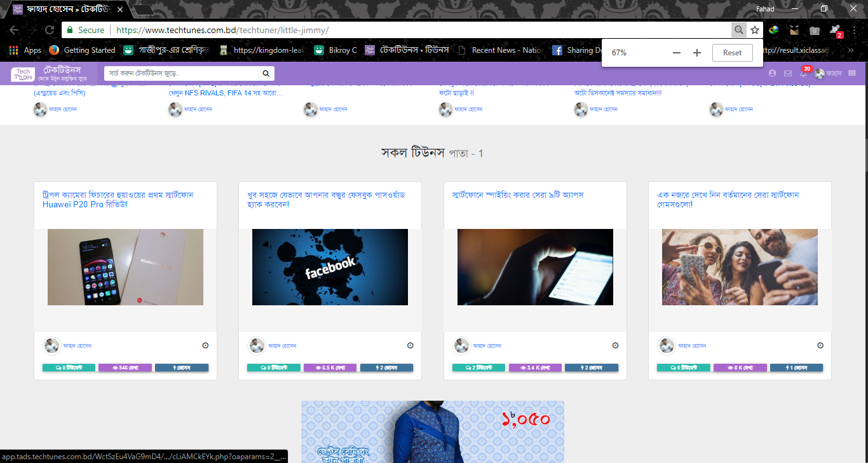Image resolution: width=868 pixels, height=463 pixels.
Task: Open the Recent News bookmark
Action: 501,50
